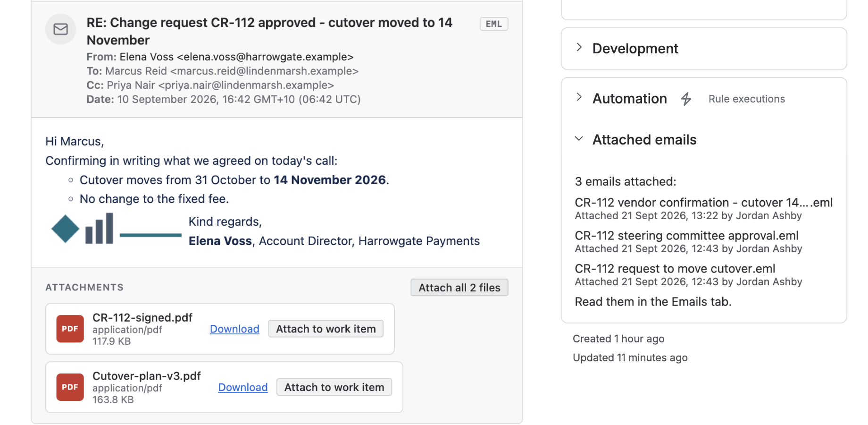The image size is (868, 425).
Task: Expand the Development section
Action: click(579, 47)
